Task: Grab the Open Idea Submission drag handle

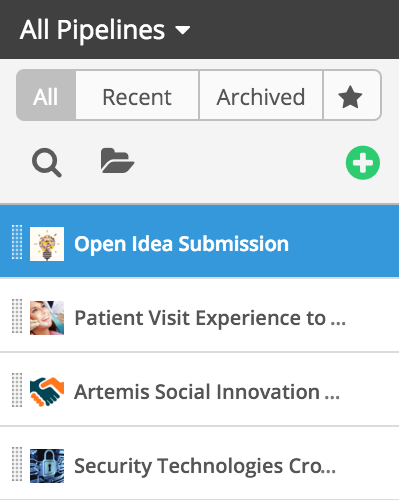Action: 17,242
